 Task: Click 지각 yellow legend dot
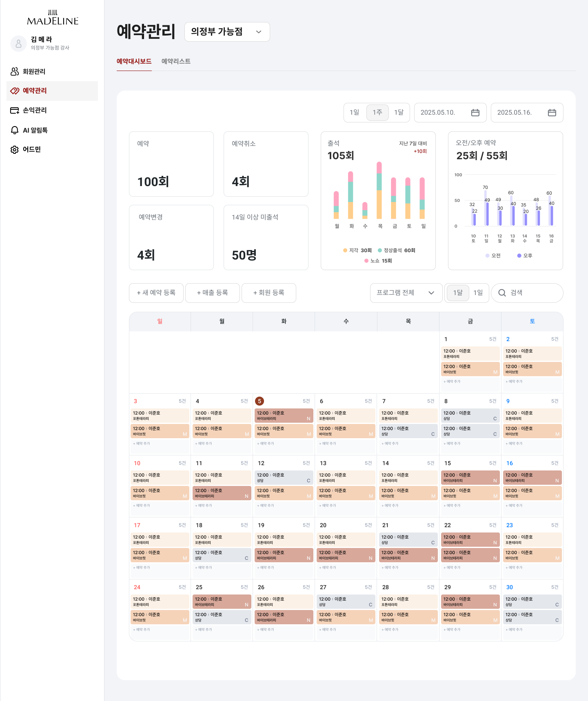[345, 251]
